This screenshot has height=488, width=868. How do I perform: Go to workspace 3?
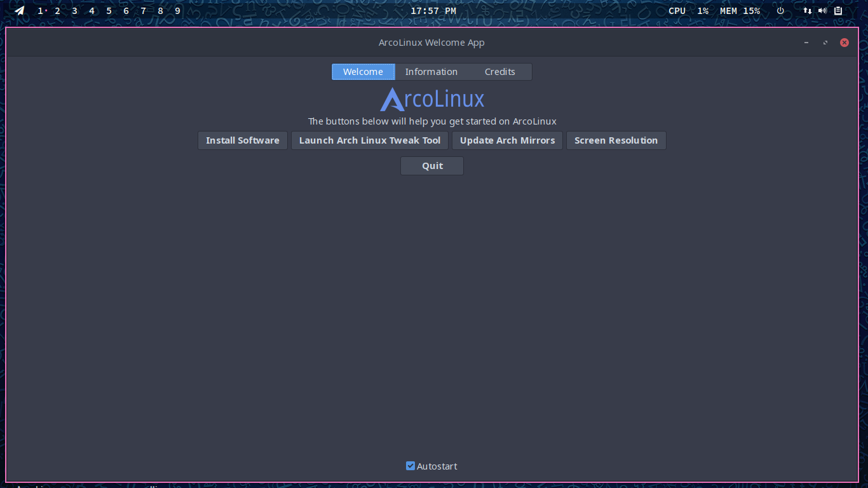pos(74,11)
